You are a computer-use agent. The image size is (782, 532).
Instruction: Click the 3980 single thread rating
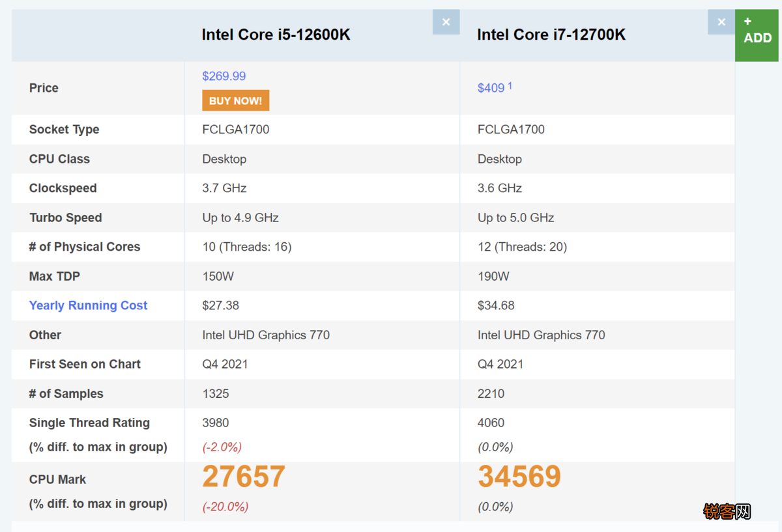[x=216, y=423]
